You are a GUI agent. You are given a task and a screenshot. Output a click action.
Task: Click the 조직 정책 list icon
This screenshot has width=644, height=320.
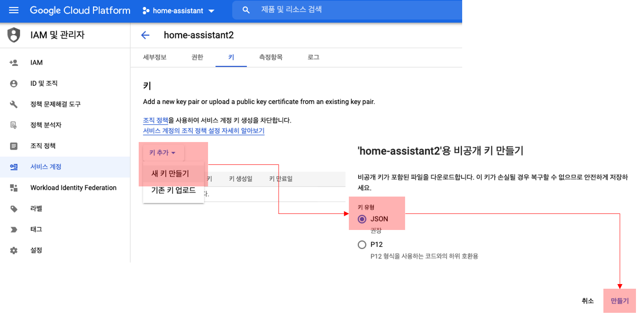(x=14, y=146)
